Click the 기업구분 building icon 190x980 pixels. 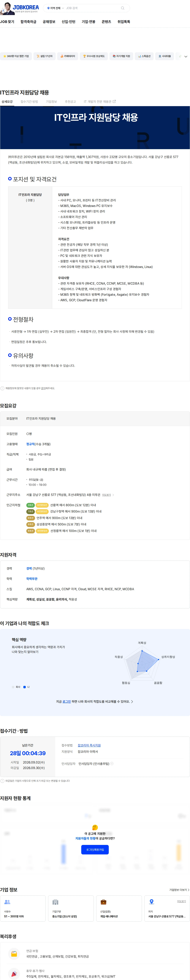pyautogui.click(x=55, y=902)
